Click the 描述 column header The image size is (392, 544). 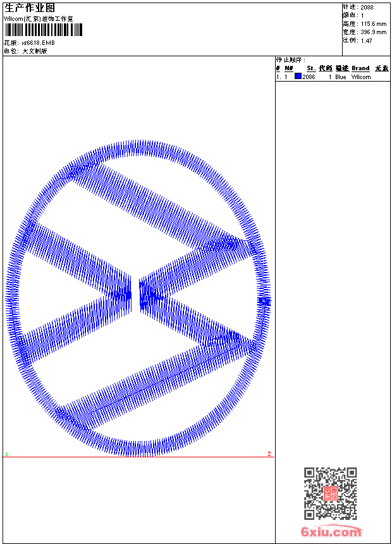click(x=341, y=68)
